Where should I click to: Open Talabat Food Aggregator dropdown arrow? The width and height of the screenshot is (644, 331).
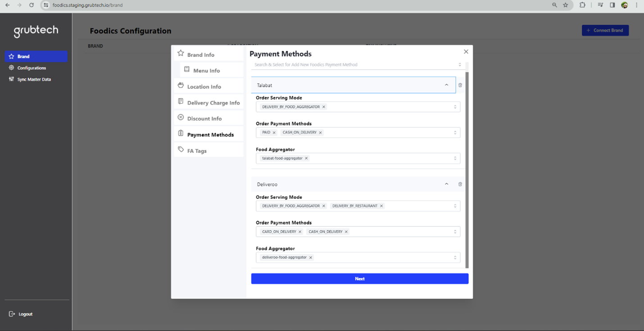coord(455,158)
